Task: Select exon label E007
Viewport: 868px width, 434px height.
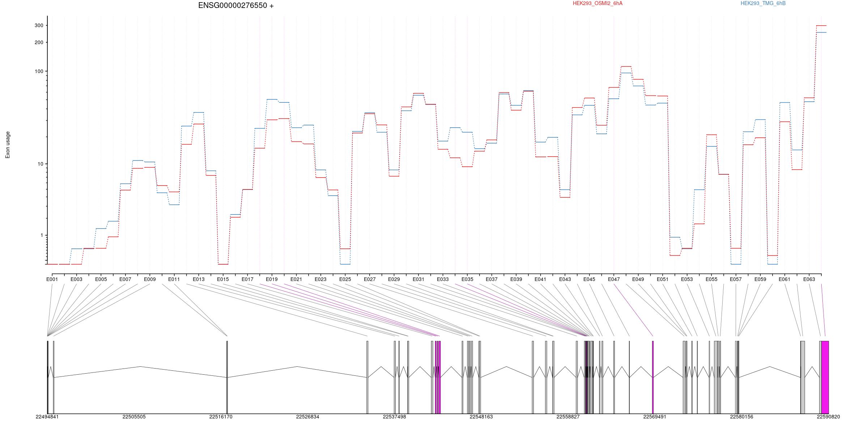Action: click(x=125, y=279)
